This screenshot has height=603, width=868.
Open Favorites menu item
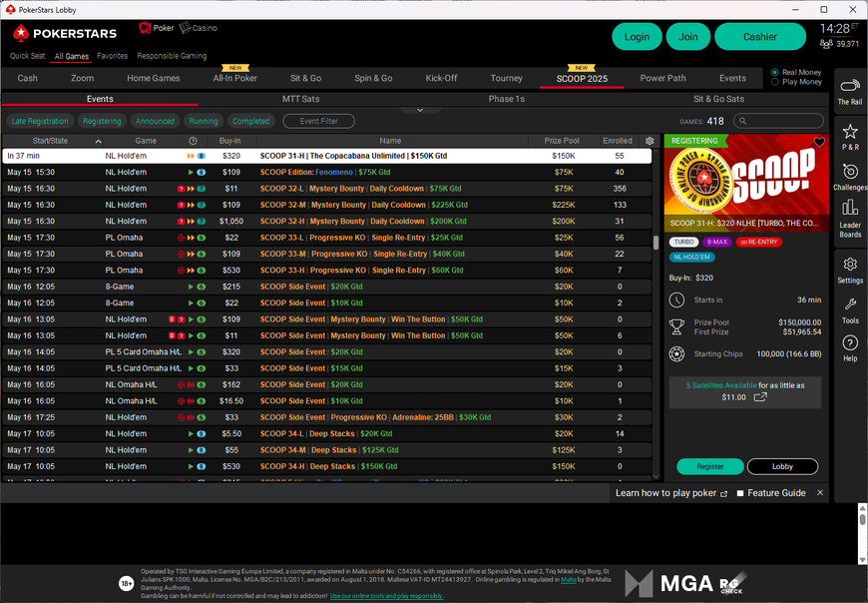[x=112, y=56]
